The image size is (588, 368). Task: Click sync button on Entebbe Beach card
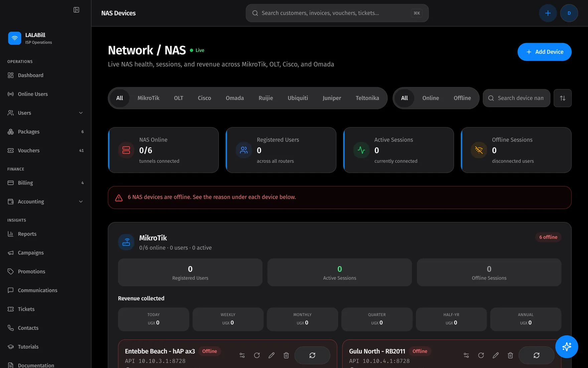point(312,355)
